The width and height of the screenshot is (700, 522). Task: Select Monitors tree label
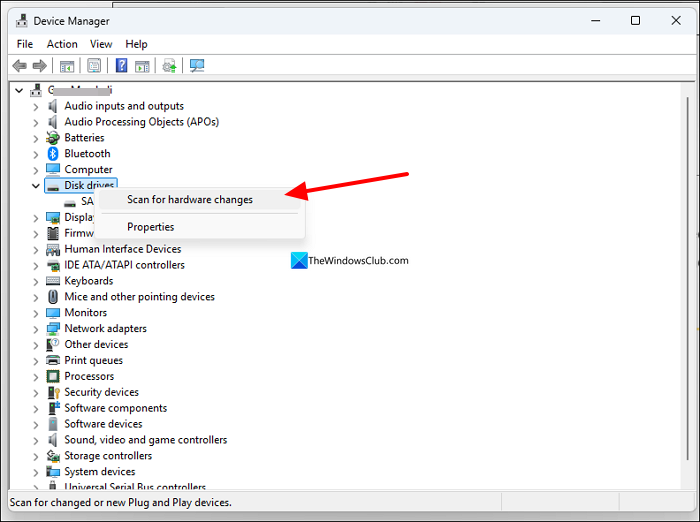(x=86, y=313)
